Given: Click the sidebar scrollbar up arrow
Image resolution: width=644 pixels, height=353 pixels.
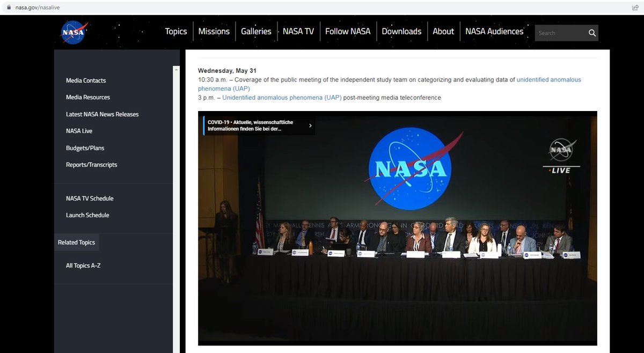Looking at the screenshot, I should click(175, 69).
